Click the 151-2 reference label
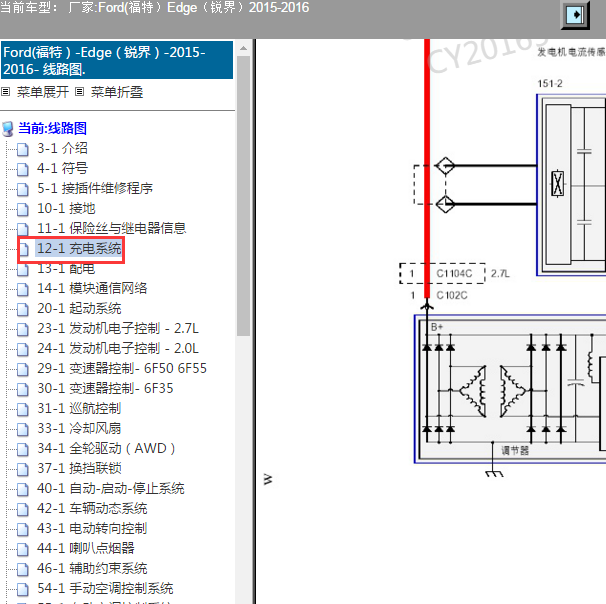 (550, 83)
